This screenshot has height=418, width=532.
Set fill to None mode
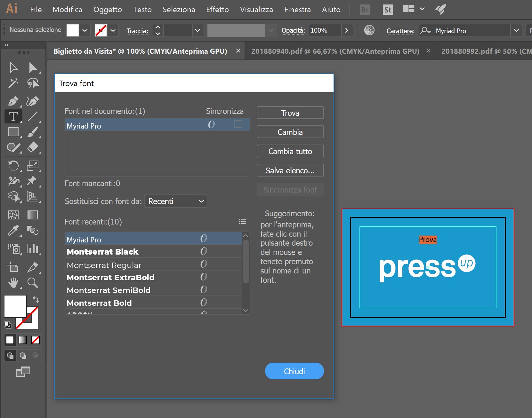click(36, 340)
